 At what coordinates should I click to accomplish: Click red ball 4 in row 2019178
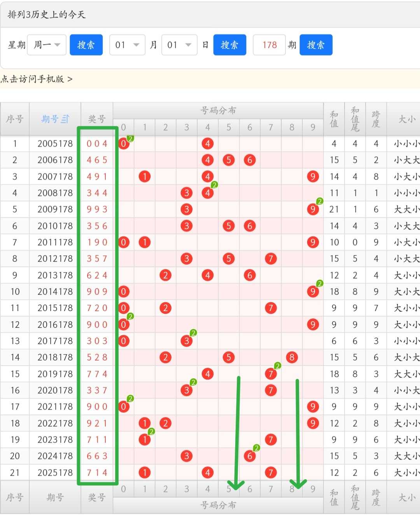[208, 374]
